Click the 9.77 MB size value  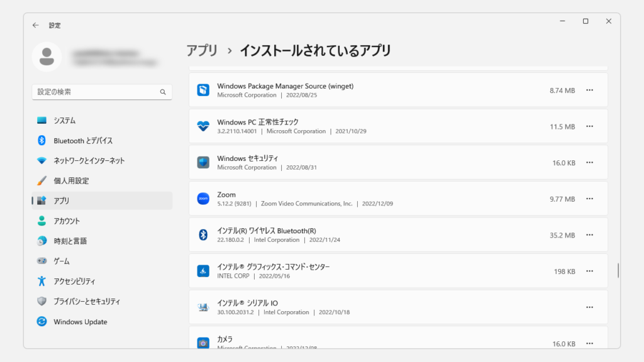coord(562,199)
